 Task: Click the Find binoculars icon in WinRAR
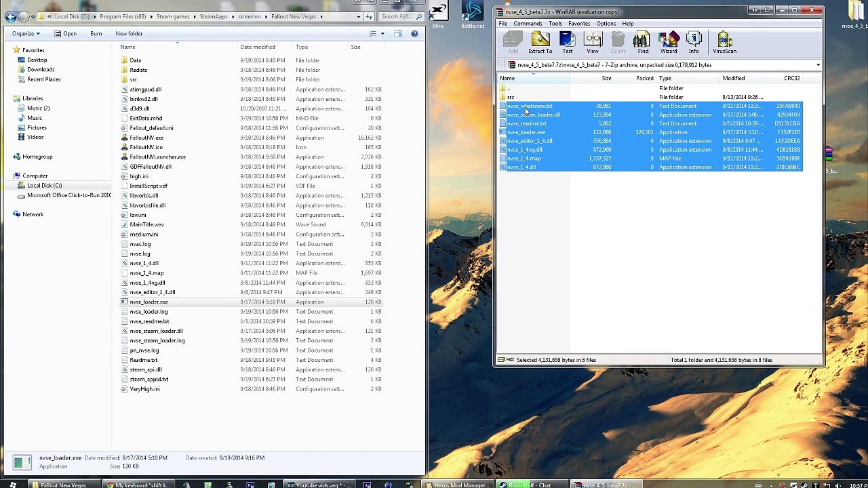643,42
